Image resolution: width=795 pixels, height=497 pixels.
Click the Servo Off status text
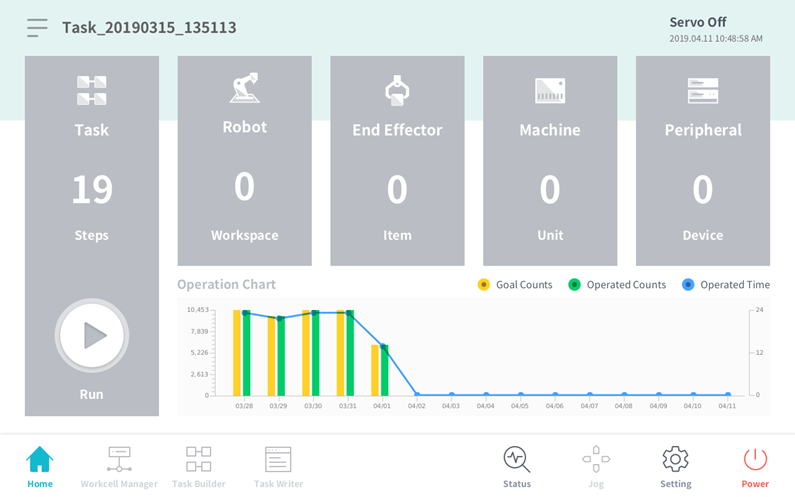tap(698, 22)
